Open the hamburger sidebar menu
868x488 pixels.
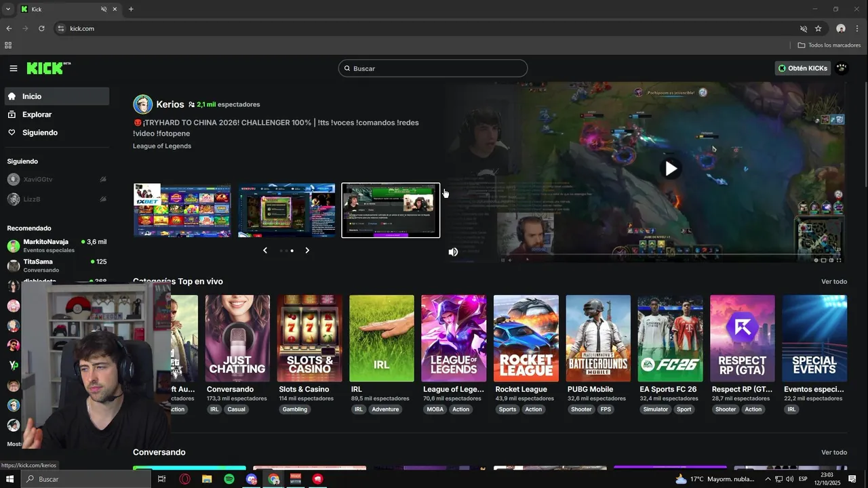point(14,68)
